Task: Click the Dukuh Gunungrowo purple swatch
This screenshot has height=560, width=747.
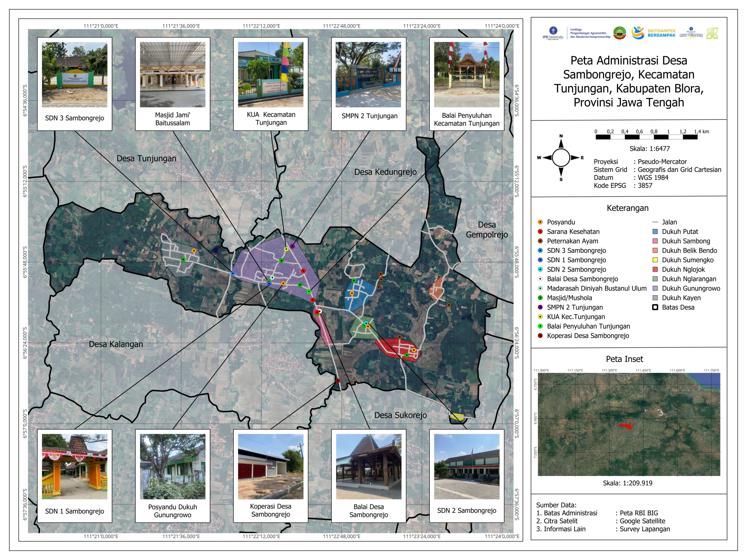Action: point(655,288)
